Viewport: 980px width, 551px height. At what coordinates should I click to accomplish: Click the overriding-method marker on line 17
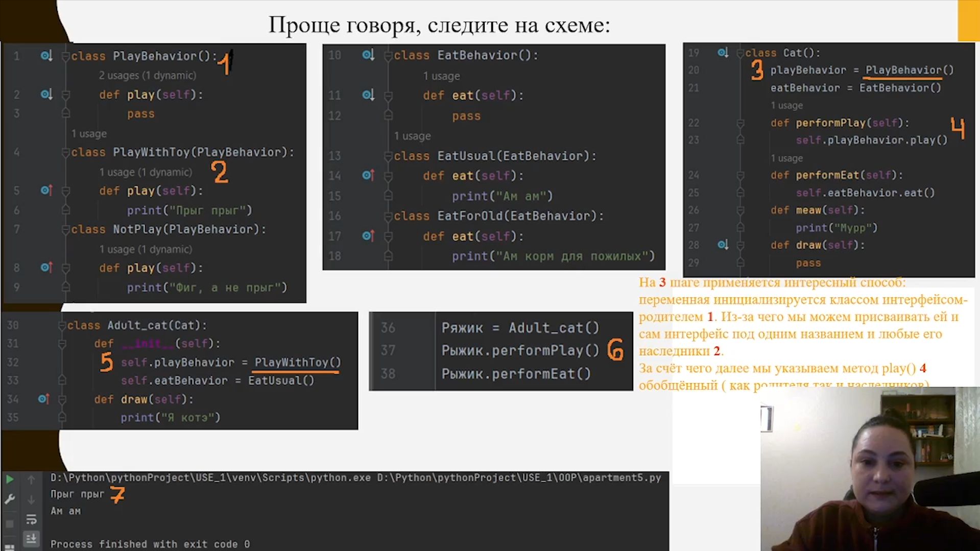(x=368, y=236)
